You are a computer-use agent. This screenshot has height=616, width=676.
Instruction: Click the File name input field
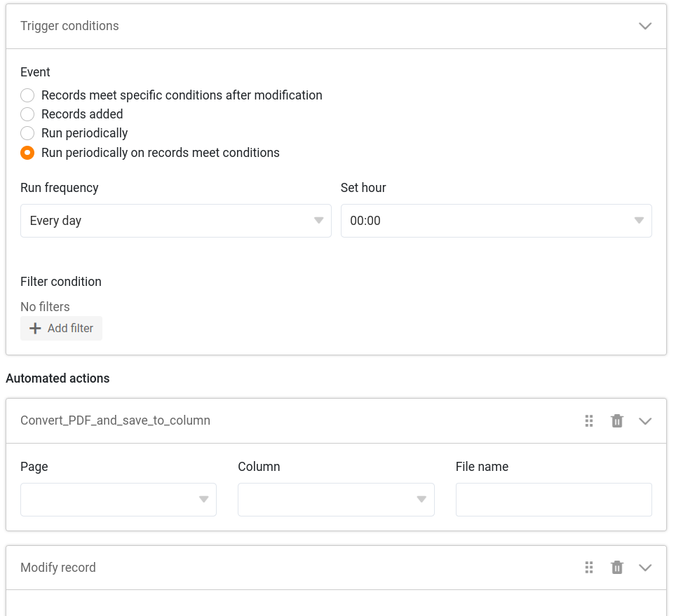pyautogui.click(x=553, y=500)
